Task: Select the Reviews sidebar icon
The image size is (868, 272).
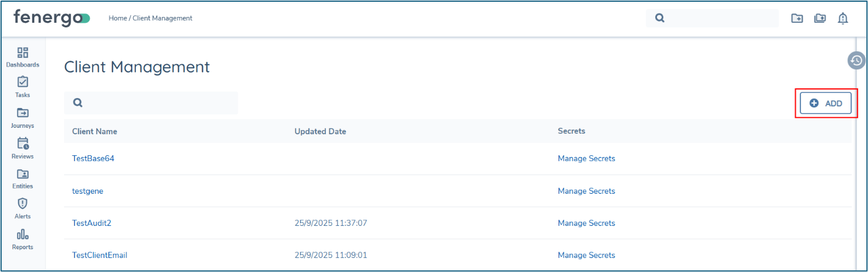Action: [23, 144]
